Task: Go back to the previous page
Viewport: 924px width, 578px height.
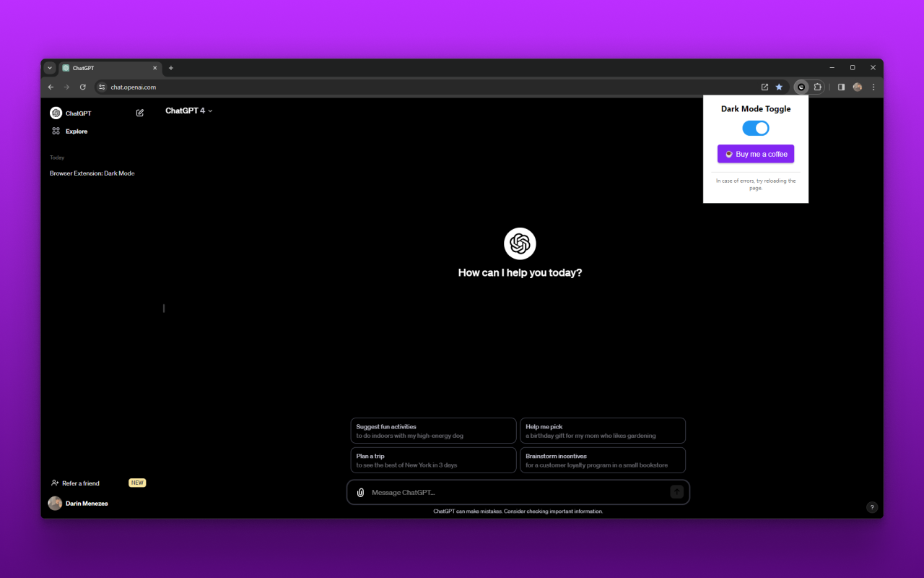Action: pos(51,87)
